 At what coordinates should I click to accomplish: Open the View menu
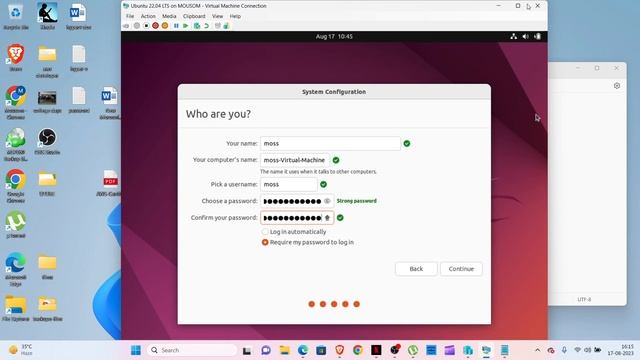(x=217, y=16)
